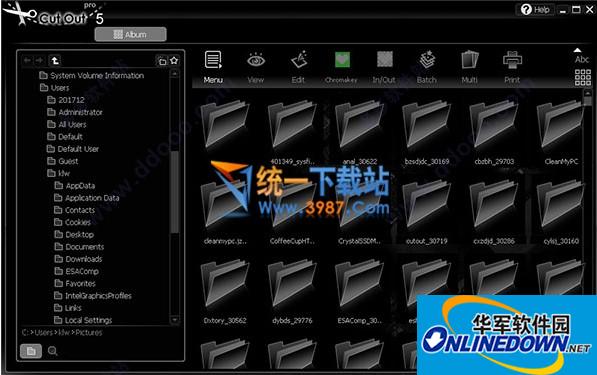The width and height of the screenshot is (597, 375).
Task: Open the Help button
Action: click(536, 10)
